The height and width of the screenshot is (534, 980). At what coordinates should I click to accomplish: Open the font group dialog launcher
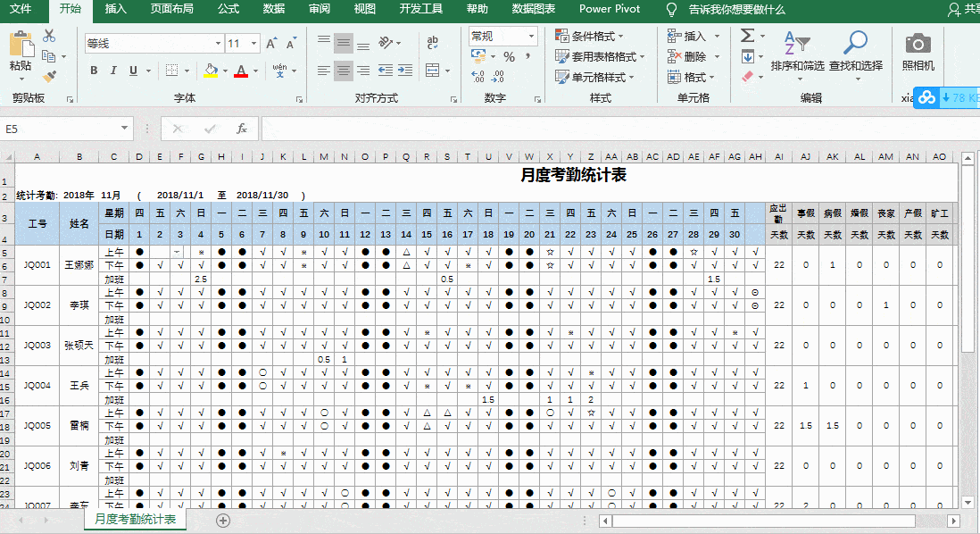(299, 99)
